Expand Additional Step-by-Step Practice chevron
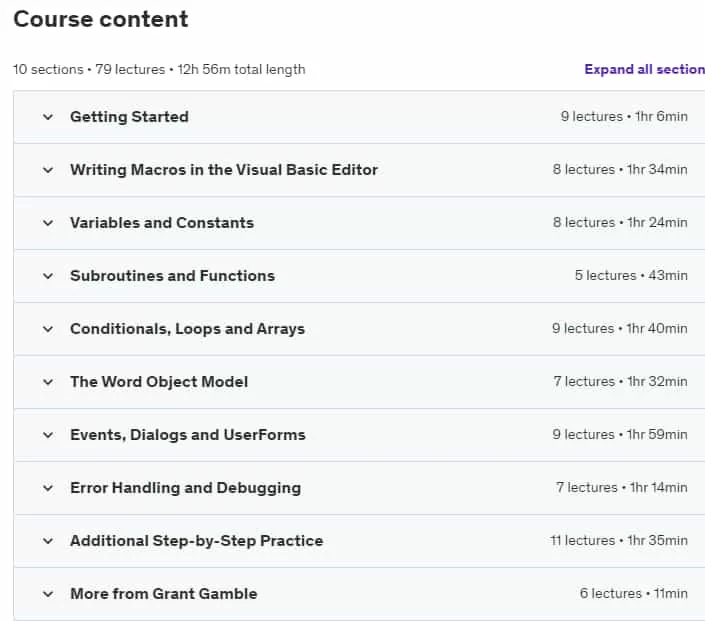The height and width of the screenshot is (621, 705). [x=48, y=541]
